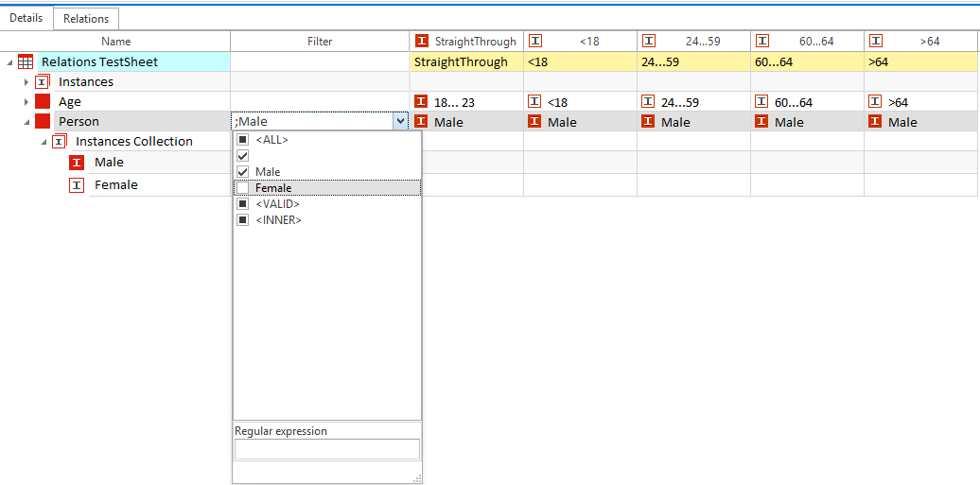This screenshot has height=485, width=980.
Task: Click the Instances Collection icon
Action: (x=60, y=142)
